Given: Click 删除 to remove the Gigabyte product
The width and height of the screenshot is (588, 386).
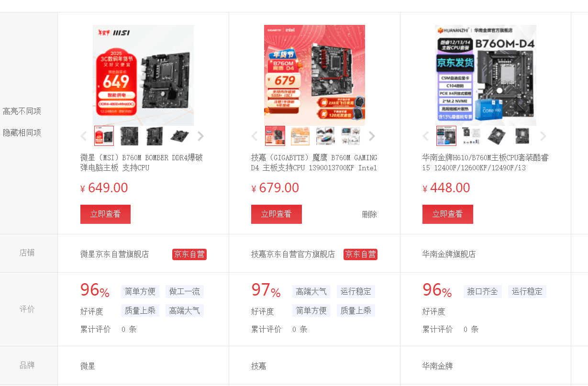Looking at the screenshot, I should tap(369, 214).
